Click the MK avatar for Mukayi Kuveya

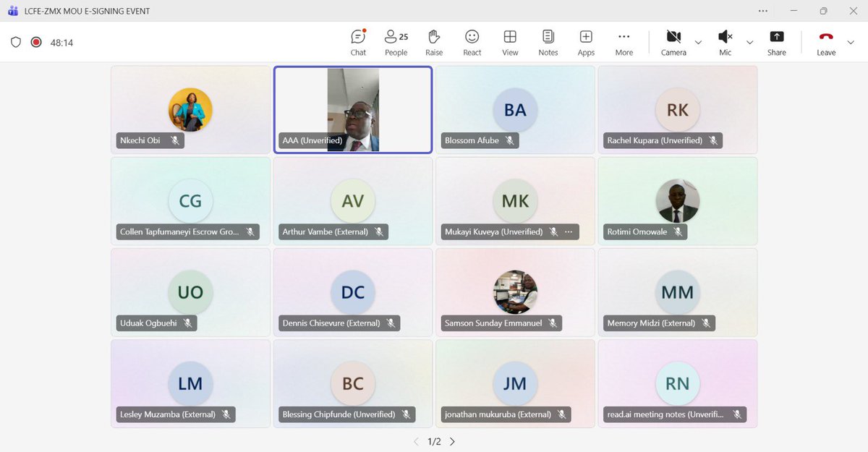[x=515, y=201]
